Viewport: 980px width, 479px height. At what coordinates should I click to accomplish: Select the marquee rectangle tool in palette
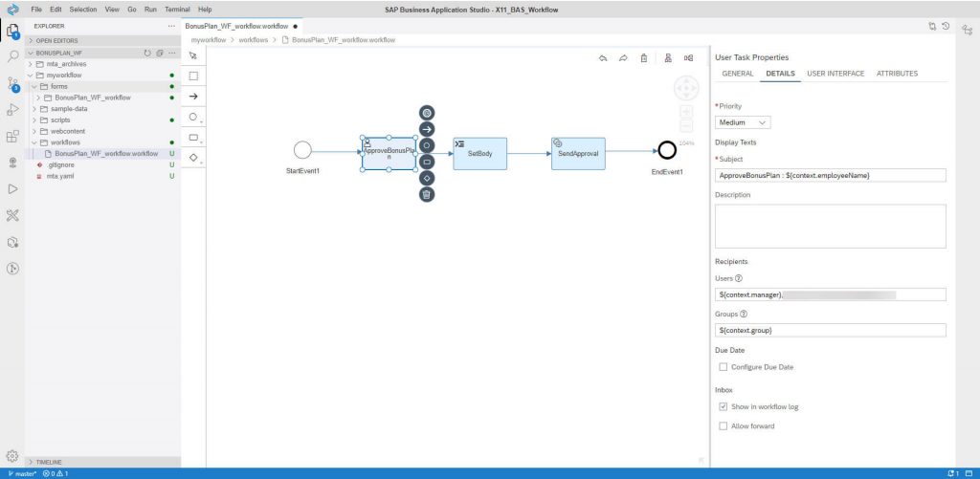click(193, 76)
